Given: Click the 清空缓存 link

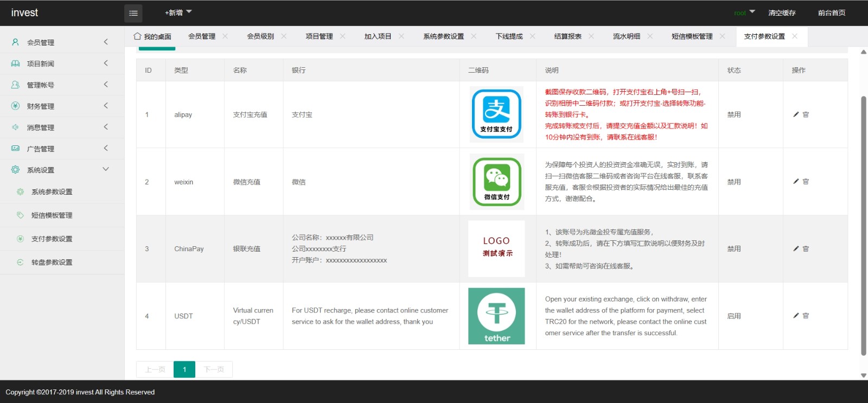Looking at the screenshot, I should [782, 13].
